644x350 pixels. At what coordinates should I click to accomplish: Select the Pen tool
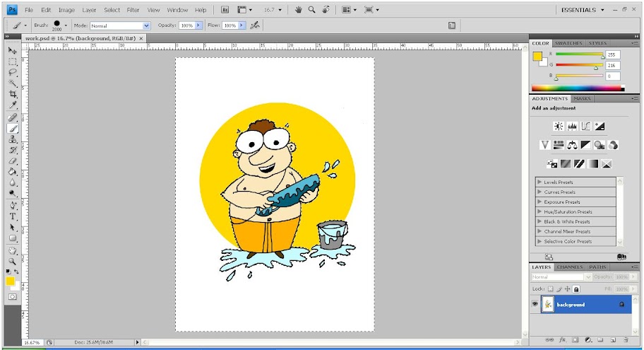click(13, 206)
